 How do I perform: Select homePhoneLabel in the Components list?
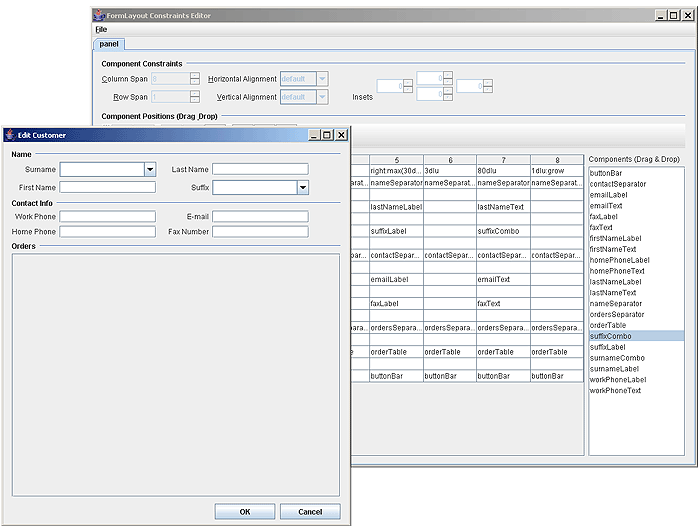(637, 260)
